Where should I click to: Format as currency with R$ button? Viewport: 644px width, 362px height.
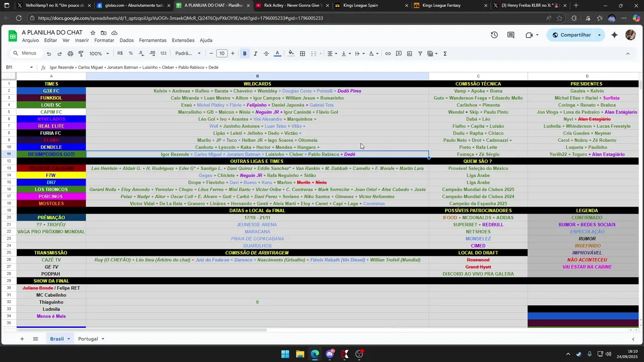[x=120, y=53]
